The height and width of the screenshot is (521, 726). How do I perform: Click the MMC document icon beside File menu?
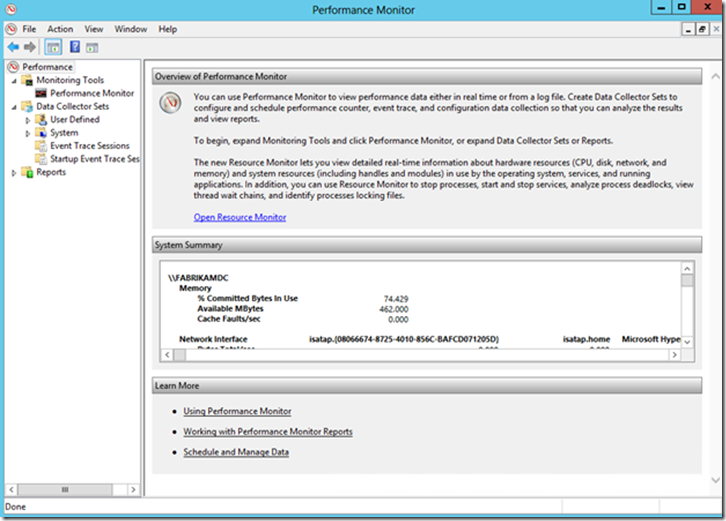click(x=12, y=29)
